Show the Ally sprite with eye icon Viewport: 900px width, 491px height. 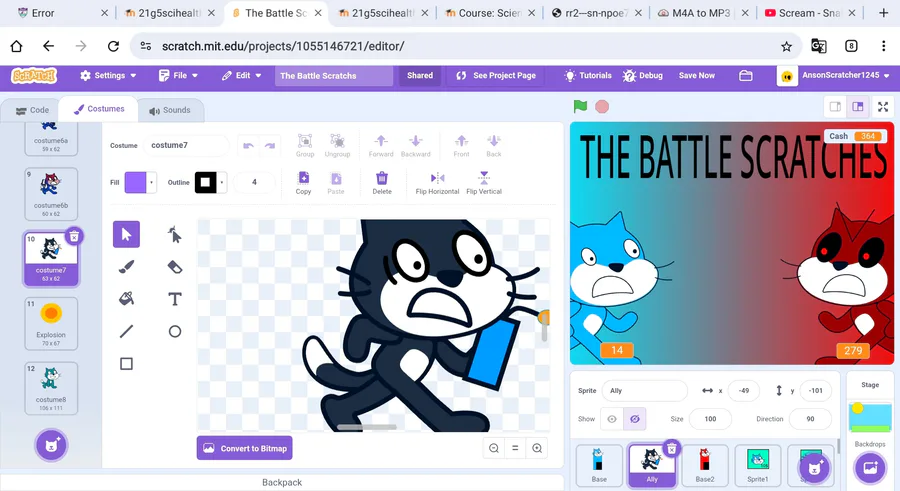[612, 419]
